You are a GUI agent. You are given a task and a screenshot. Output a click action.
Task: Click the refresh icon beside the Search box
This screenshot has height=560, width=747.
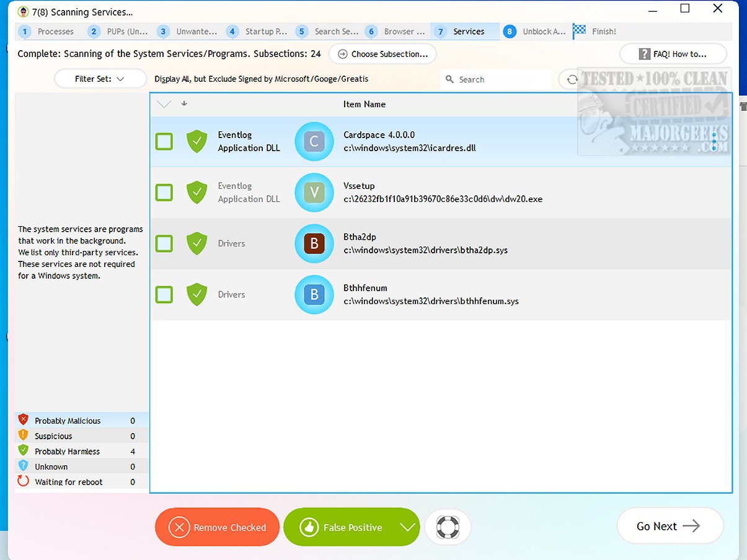pyautogui.click(x=572, y=79)
